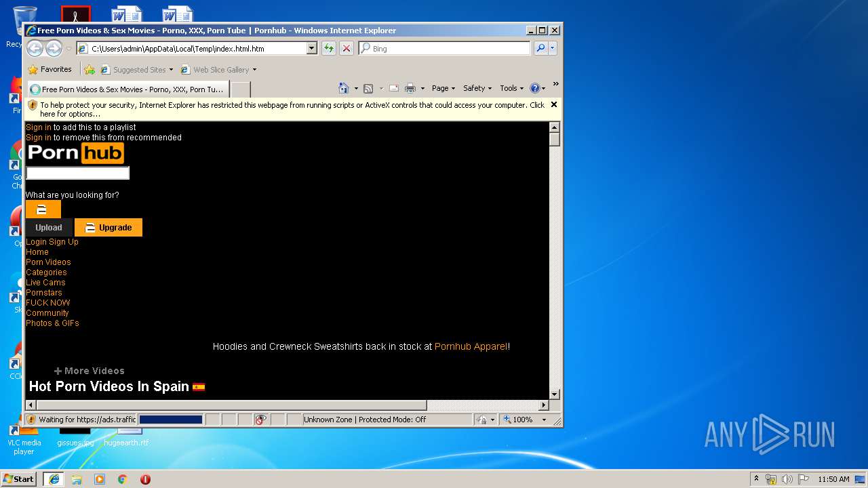This screenshot has height=488, width=868.
Task: Click the orange search icon button on page
Action: (x=43, y=209)
